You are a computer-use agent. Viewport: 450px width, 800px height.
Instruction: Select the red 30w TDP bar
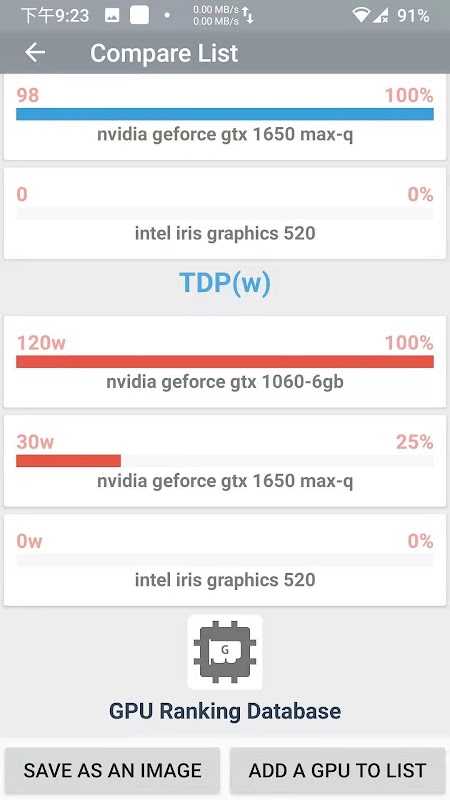point(68,461)
